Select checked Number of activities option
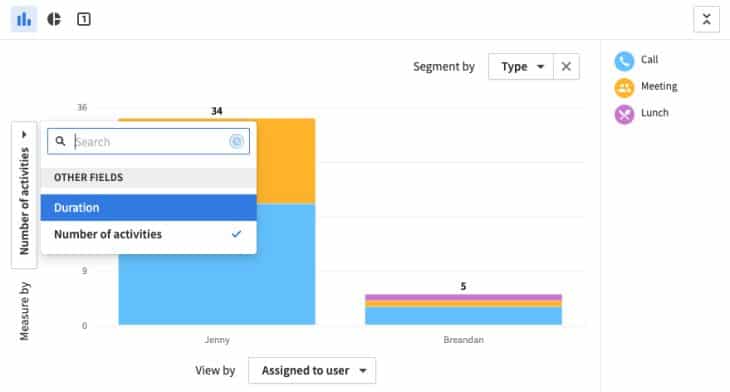730x392 pixels. [149, 234]
